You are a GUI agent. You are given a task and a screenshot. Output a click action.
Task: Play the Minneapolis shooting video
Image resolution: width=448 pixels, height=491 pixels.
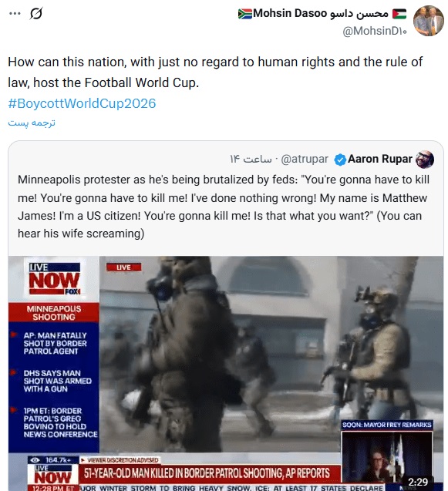[226, 373]
